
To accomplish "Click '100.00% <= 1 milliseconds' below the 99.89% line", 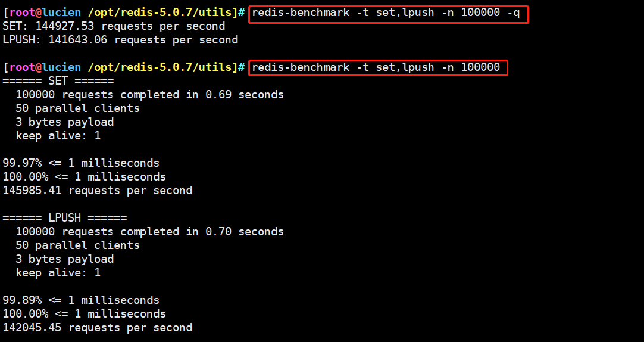I will [x=84, y=314].
